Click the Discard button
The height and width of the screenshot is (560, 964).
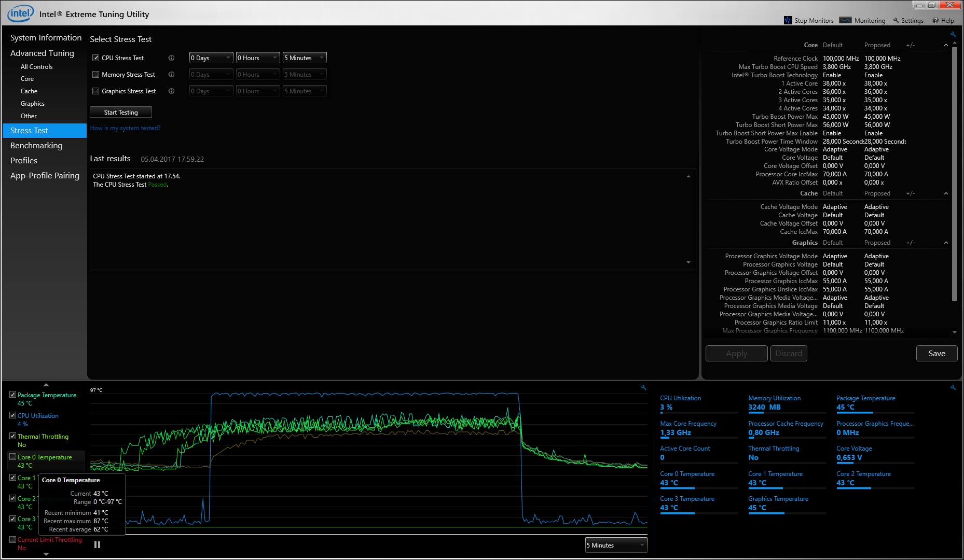(789, 353)
